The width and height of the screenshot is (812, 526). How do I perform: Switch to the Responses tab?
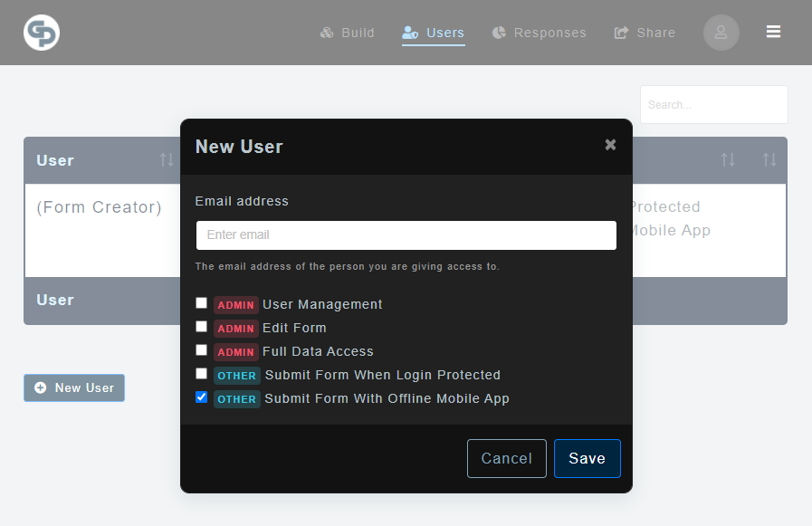(540, 32)
